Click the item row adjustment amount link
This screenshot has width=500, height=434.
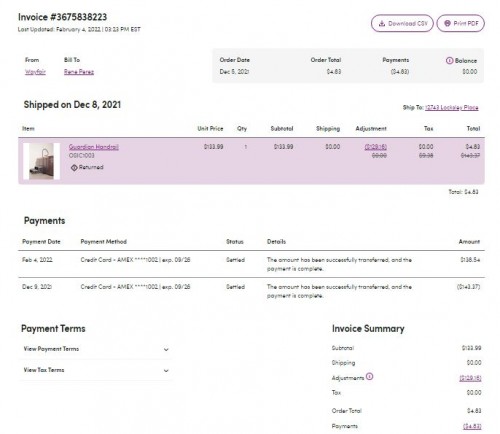point(376,147)
